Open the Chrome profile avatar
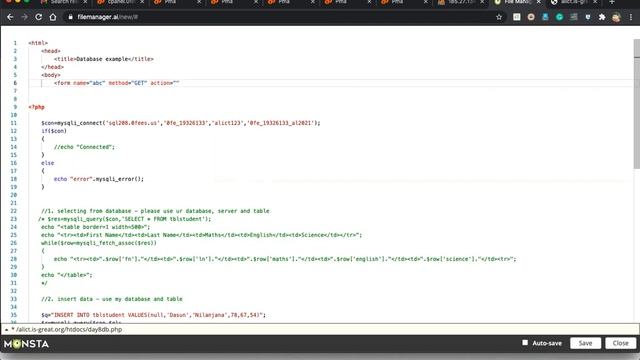This screenshot has height=360, width=640. (616, 17)
